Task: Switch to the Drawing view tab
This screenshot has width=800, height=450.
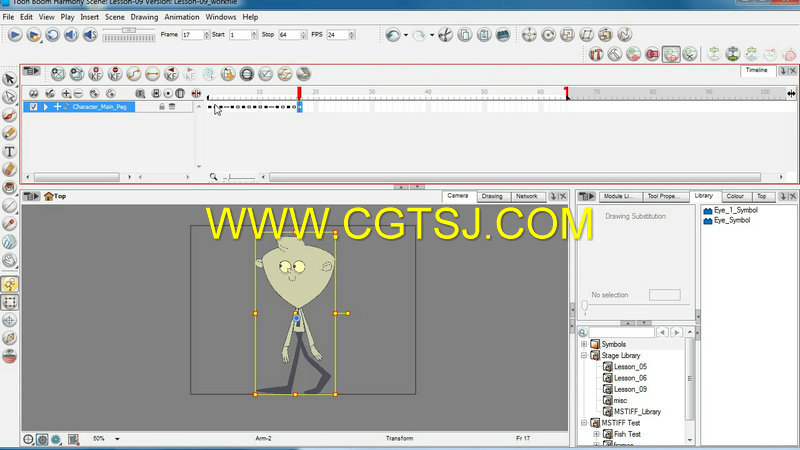Action: click(x=492, y=196)
